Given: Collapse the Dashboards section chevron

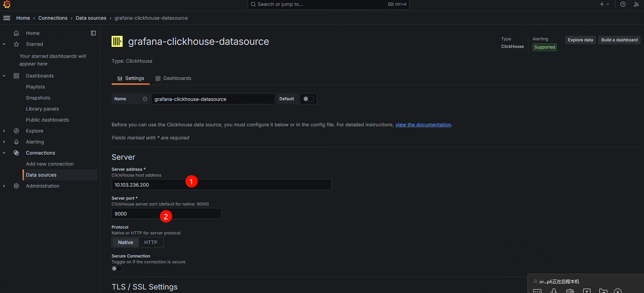Looking at the screenshot, I should (4, 76).
